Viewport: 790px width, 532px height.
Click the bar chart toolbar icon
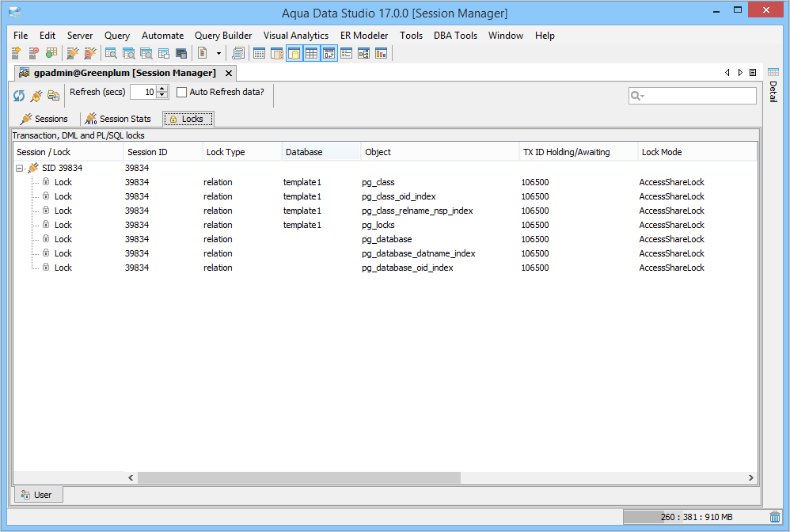click(x=382, y=53)
